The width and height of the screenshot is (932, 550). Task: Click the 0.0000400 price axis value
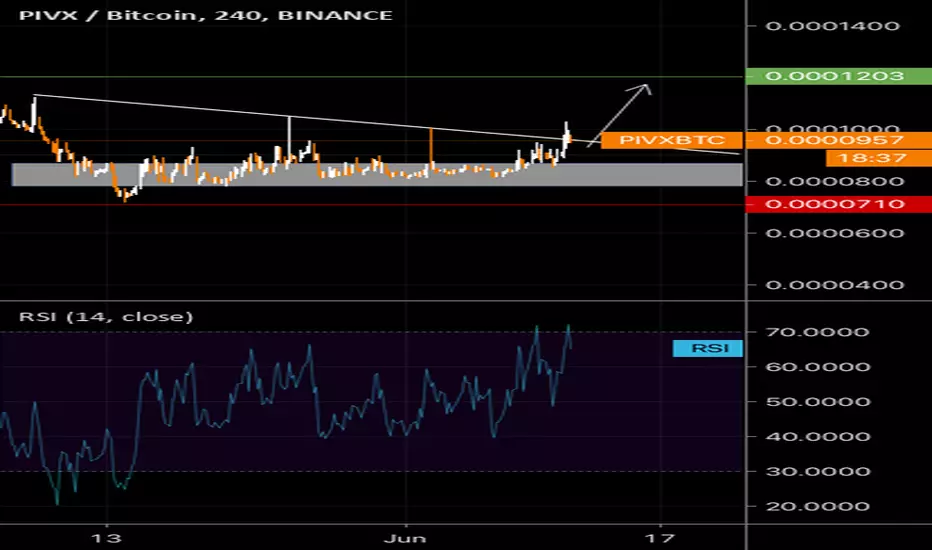[835, 285]
